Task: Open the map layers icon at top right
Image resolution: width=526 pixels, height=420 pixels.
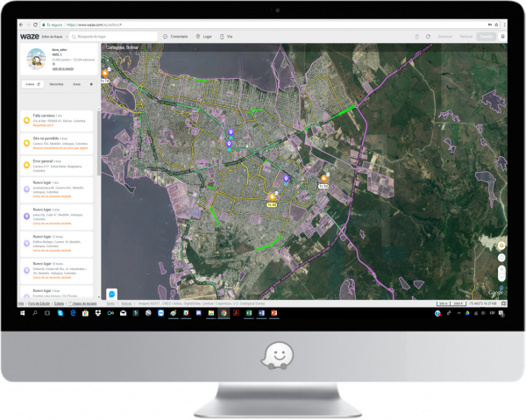Action: tap(502, 37)
